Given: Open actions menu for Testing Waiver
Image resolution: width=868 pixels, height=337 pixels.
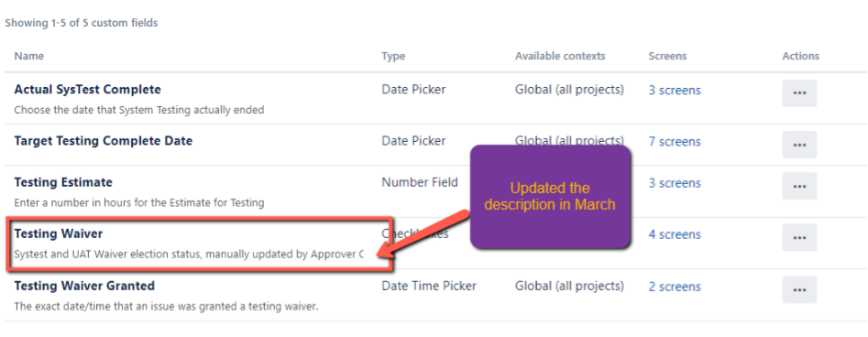Looking at the screenshot, I should [x=799, y=238].
